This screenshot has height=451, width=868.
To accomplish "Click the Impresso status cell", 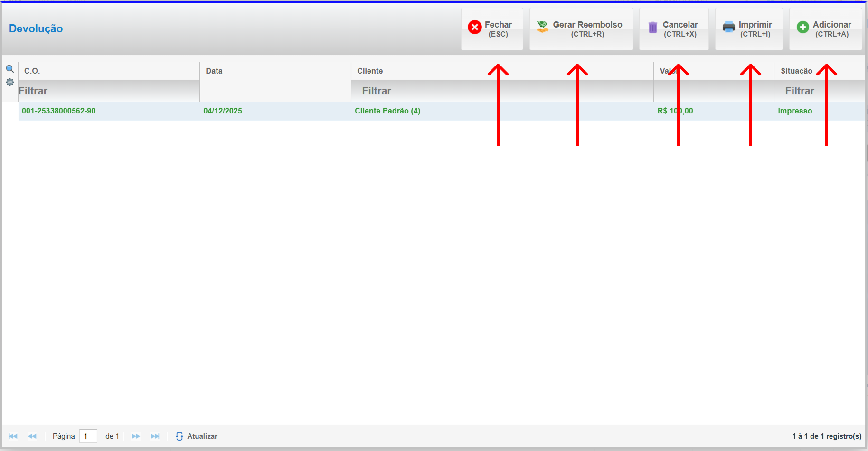I will (794, 111).
